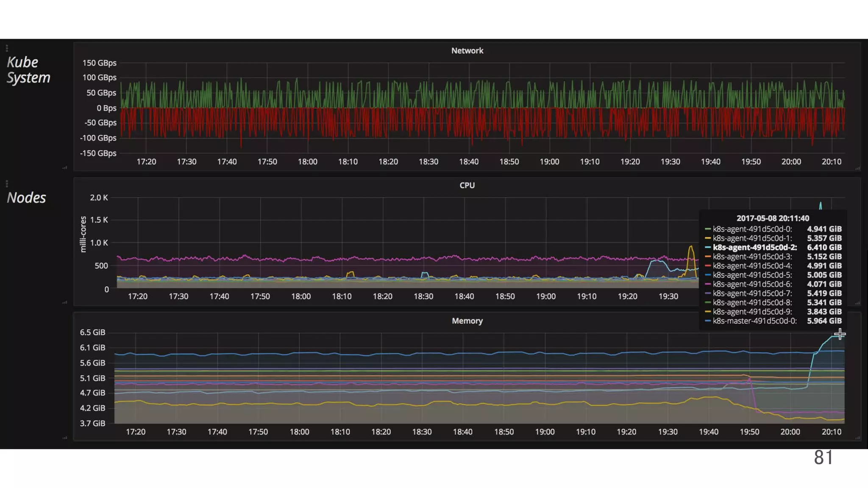The image size is (868, 488).
Task: Click the Network panel's bottom-left resize handle
Action: [x=64, y=168]
